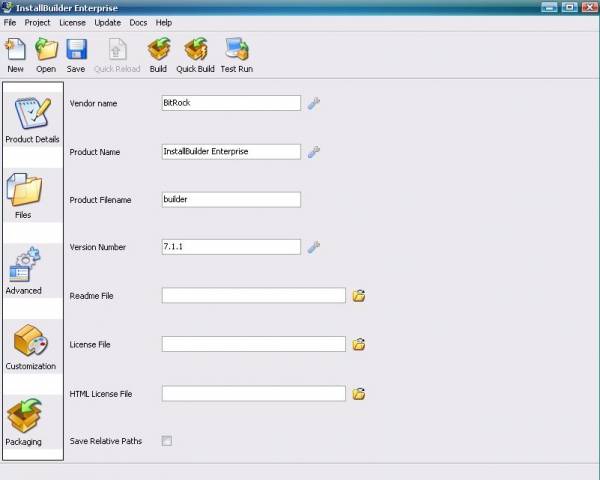Launch Test Run from the toolbar

pos(236,55)
